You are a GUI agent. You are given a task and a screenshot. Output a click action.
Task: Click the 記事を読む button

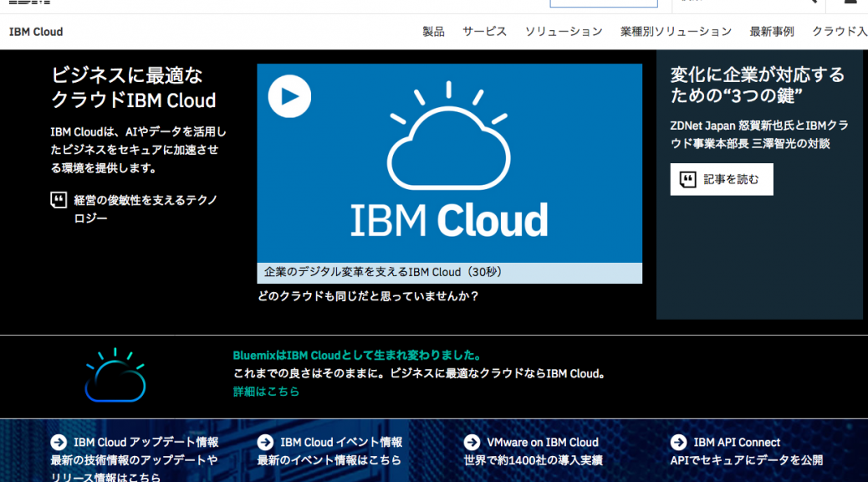pyautogui.click(x=721, y=178)
